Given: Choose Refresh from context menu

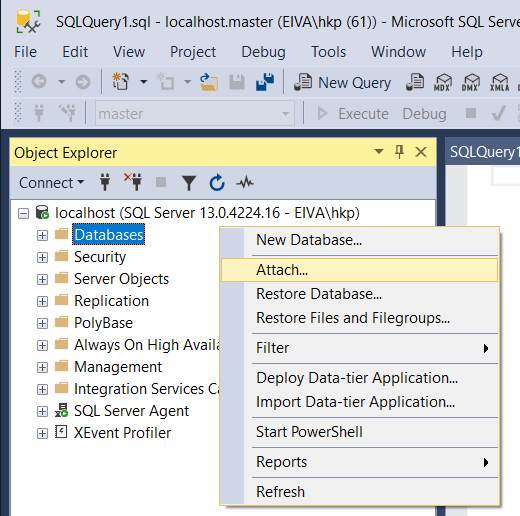Looking at the screenshot, I should (359, 492).
